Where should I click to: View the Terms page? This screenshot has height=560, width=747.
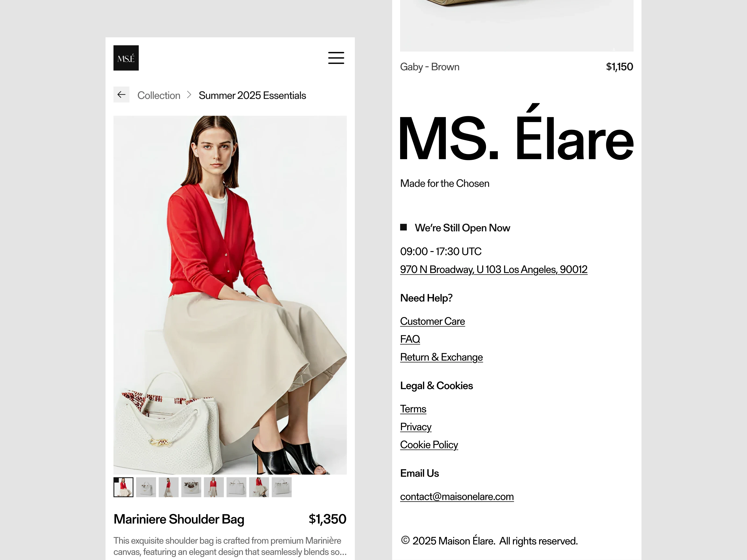[x=413, y=409]
